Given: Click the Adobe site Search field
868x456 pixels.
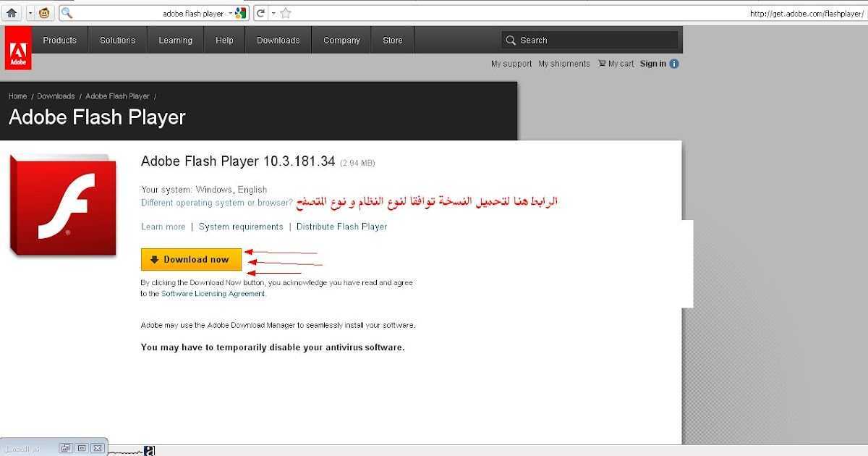Looking at the screenshot, I should click(590, 41).
